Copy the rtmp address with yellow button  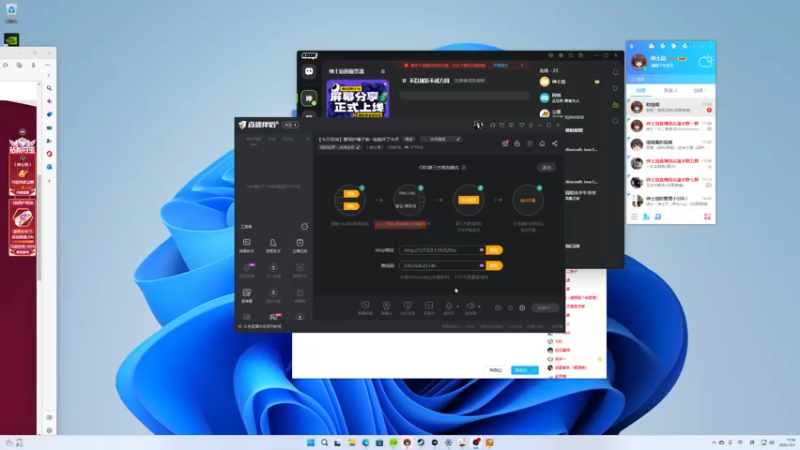click(494, 250)
